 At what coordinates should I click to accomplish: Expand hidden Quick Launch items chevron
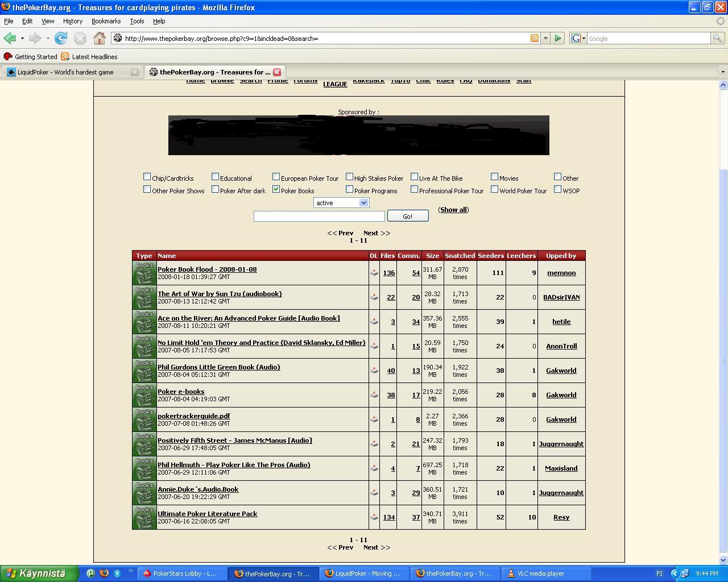point(131,572)
